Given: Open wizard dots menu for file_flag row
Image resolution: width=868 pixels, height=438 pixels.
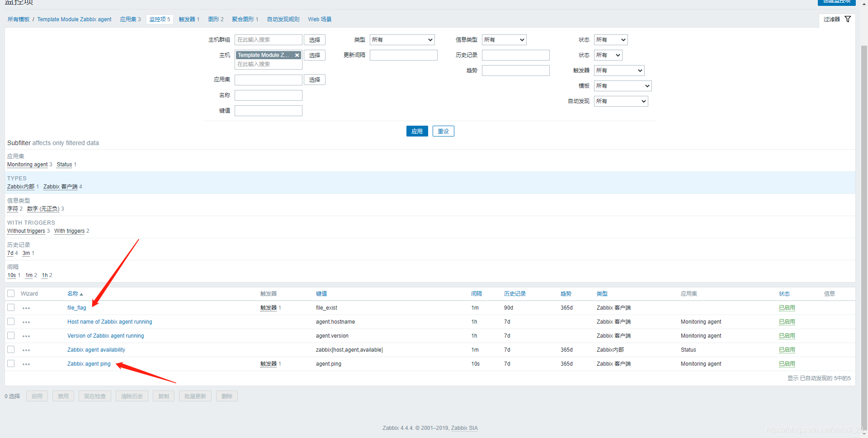Looking at the screenshot, I should point(26,308).
